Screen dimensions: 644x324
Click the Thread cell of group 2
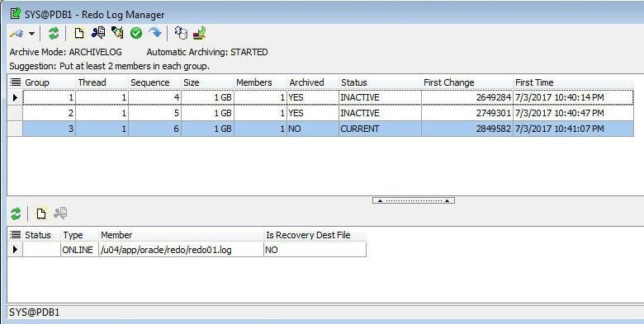(102, 113)
